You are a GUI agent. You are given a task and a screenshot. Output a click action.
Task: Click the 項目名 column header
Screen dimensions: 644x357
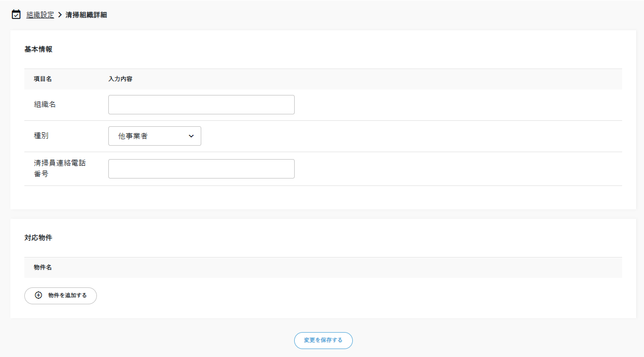coord(43,79)
